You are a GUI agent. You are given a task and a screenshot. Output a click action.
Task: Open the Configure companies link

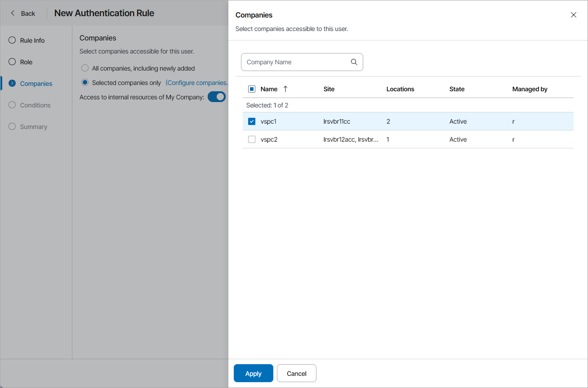196,82
